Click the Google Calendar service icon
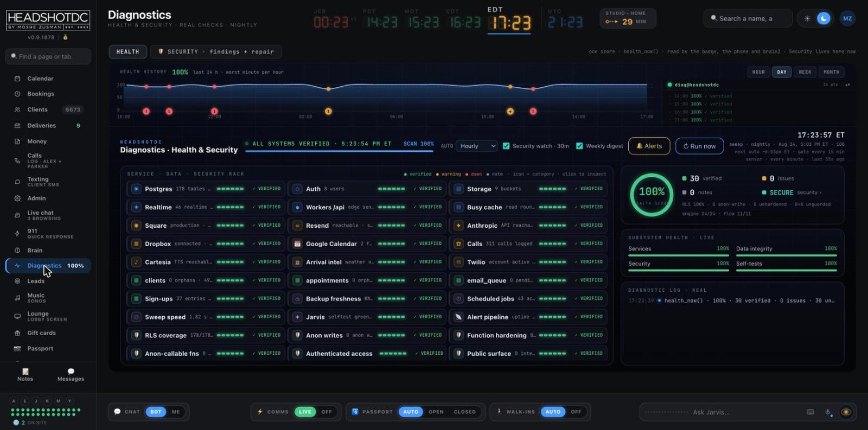Image resolution: width=868 pixels, height=430 pixels. [x=297, y=244]
